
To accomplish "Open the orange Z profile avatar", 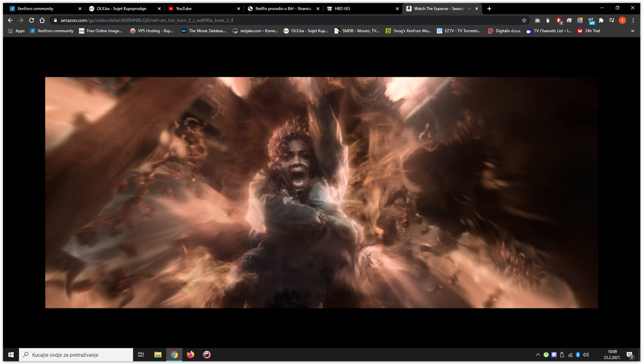I will pos(622,21).
